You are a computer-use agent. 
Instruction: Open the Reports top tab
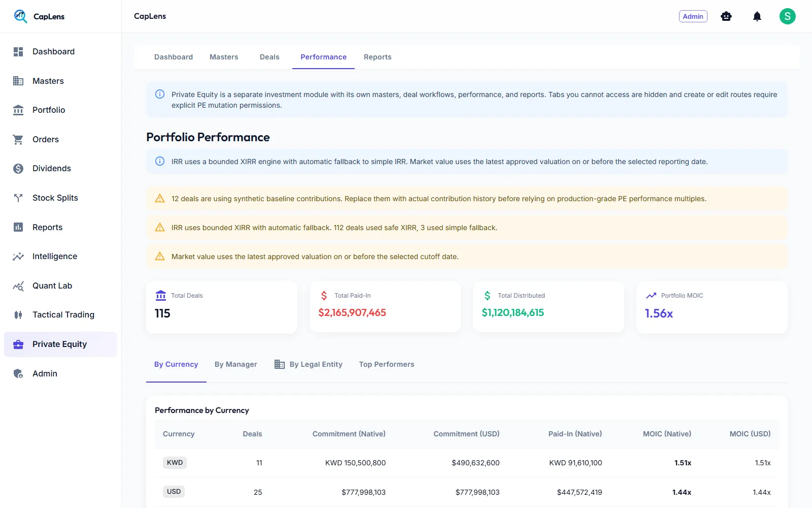[x=378, y=57]
